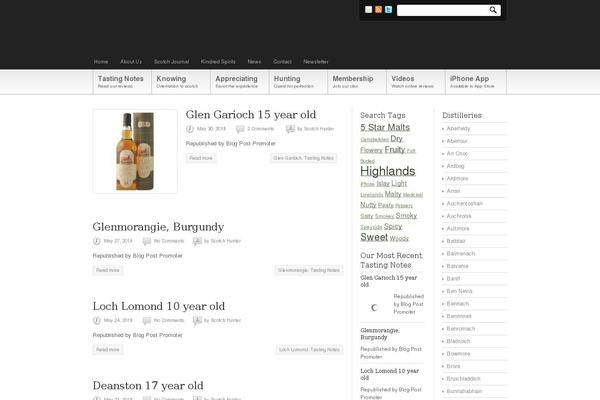
Task: Click Read more under Glenmorangie, Burgundy
Action: click(108, 270)
